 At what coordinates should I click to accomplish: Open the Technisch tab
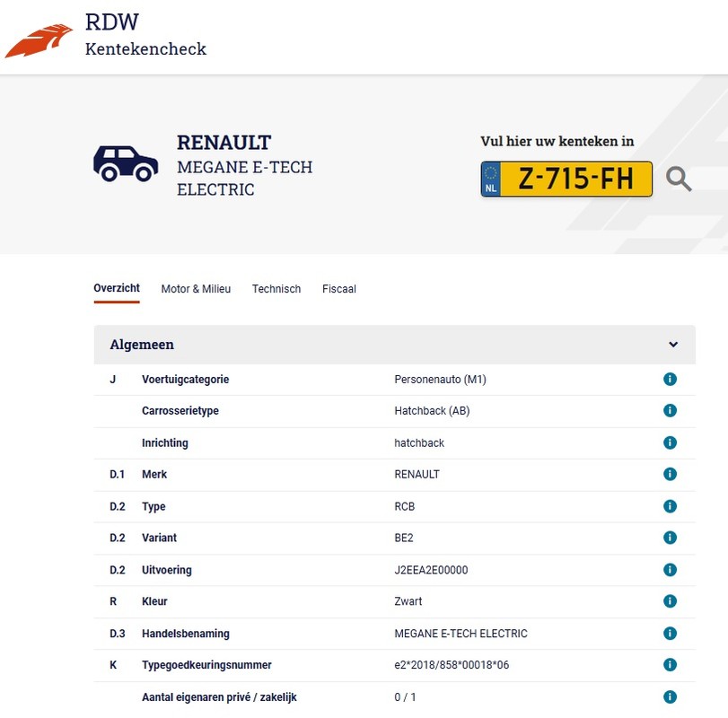tap(276, 289)
